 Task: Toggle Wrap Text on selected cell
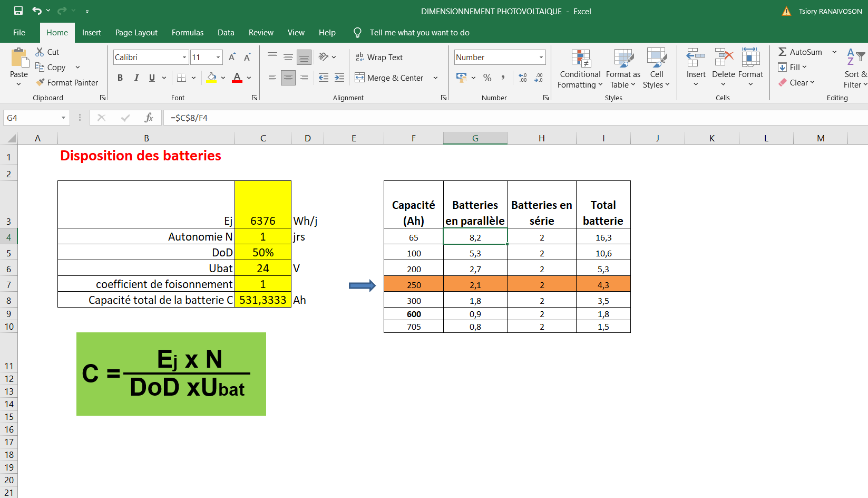click(x=379, y=57)
